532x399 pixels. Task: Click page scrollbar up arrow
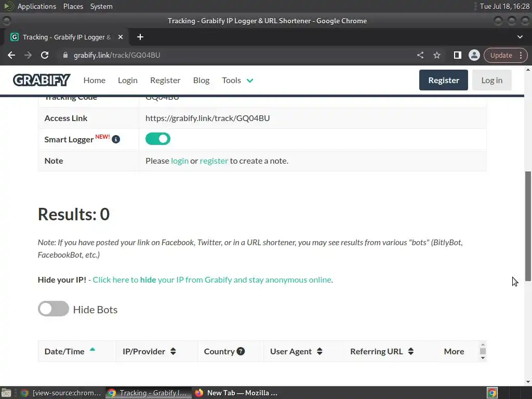(528, 70)
